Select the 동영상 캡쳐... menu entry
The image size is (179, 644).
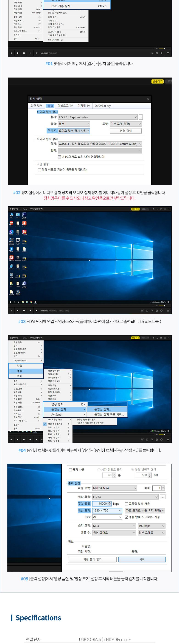[x=107, y=409]
